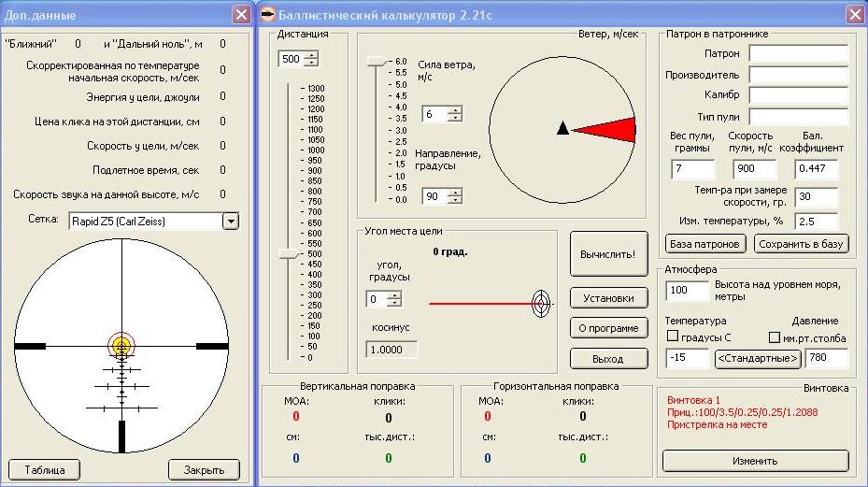Click the altitude field showing 100

687,291
